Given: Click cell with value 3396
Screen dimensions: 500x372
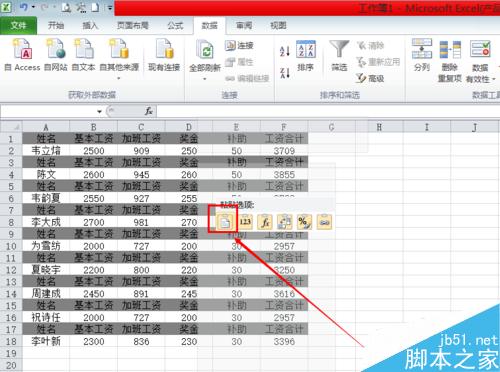Looking at the screenshot, I should coord(284,341).
